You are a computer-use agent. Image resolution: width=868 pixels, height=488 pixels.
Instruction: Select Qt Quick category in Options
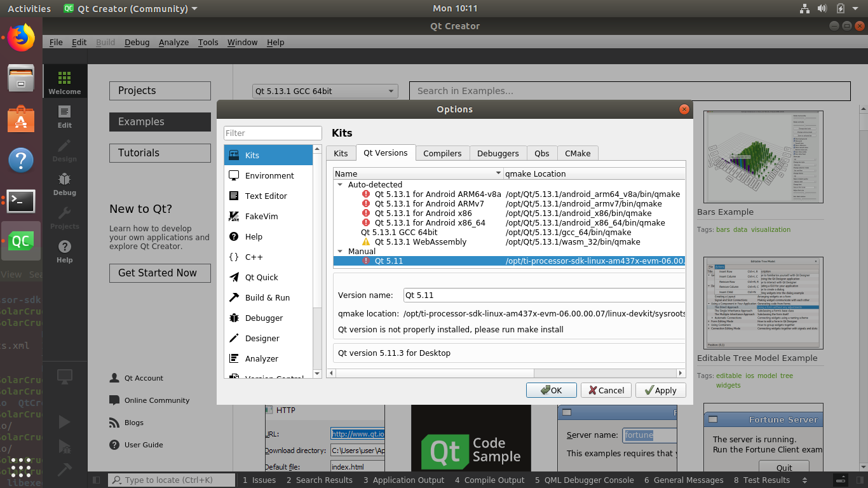[x=268, y=277]
